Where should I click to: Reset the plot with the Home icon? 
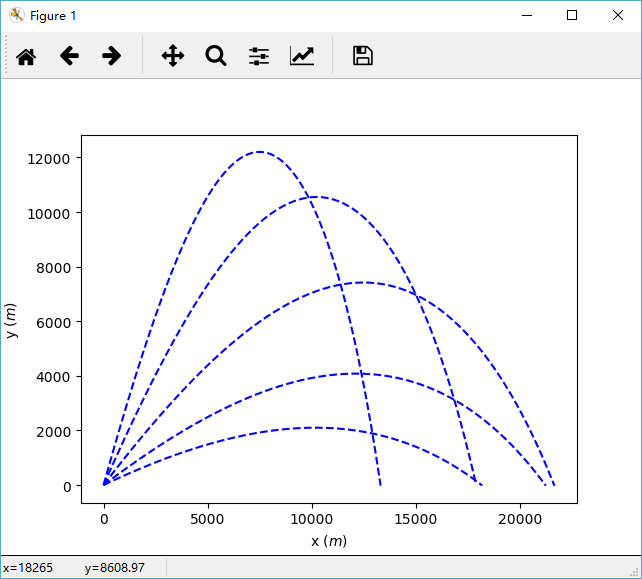(26, 56)
